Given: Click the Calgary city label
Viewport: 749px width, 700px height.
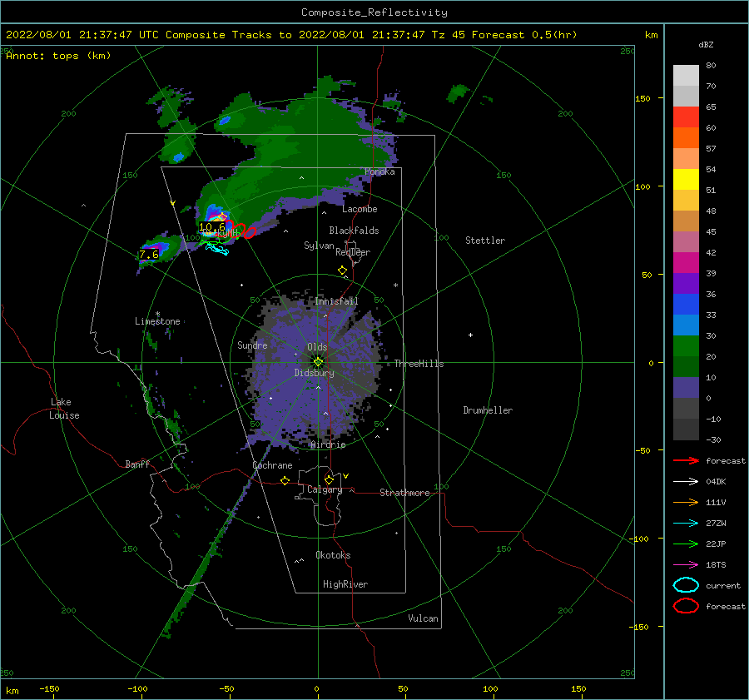Looking at the screenshot, I should [325, 489].
